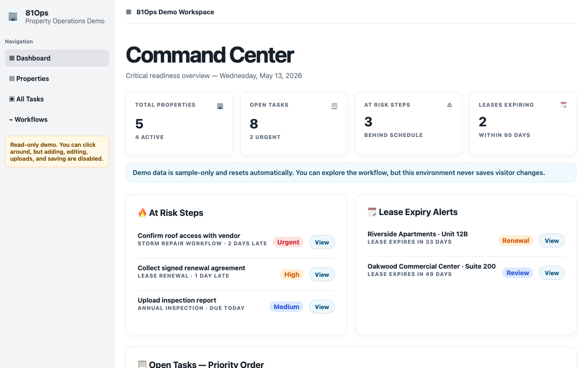588x368 pixels.
Task: Click 'Riverside Apartments · Unit 12B' text
Action: tap(417, 234)
